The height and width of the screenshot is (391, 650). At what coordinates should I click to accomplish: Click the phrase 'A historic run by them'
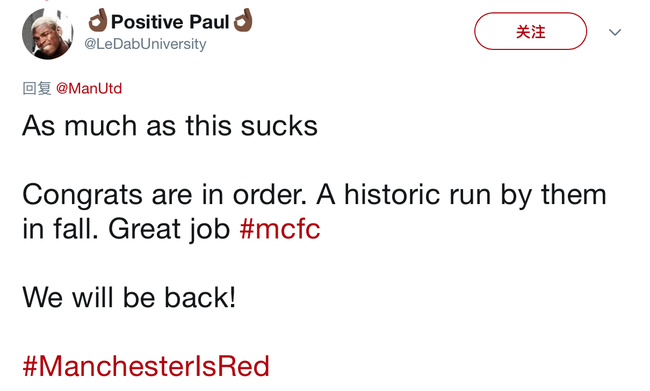click(x=461, y=194)
